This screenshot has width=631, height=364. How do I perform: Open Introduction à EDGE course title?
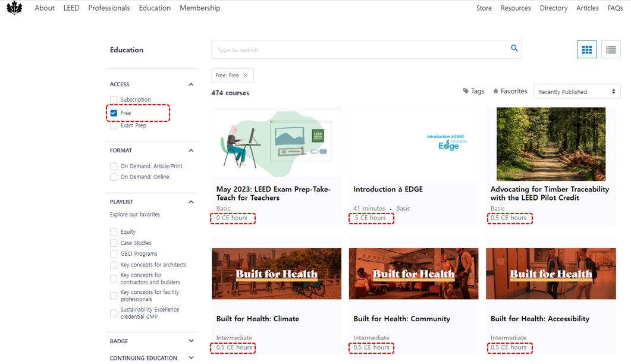click(x=388, y=189)
